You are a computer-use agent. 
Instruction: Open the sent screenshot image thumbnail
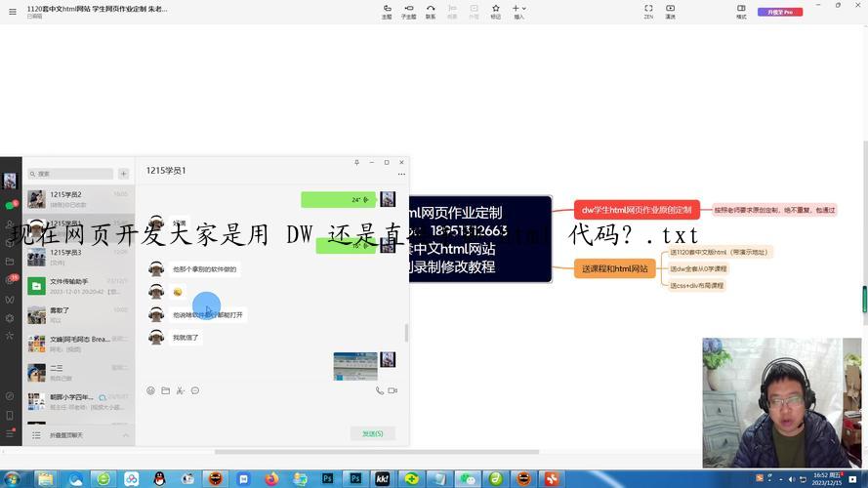coord(355,366)
